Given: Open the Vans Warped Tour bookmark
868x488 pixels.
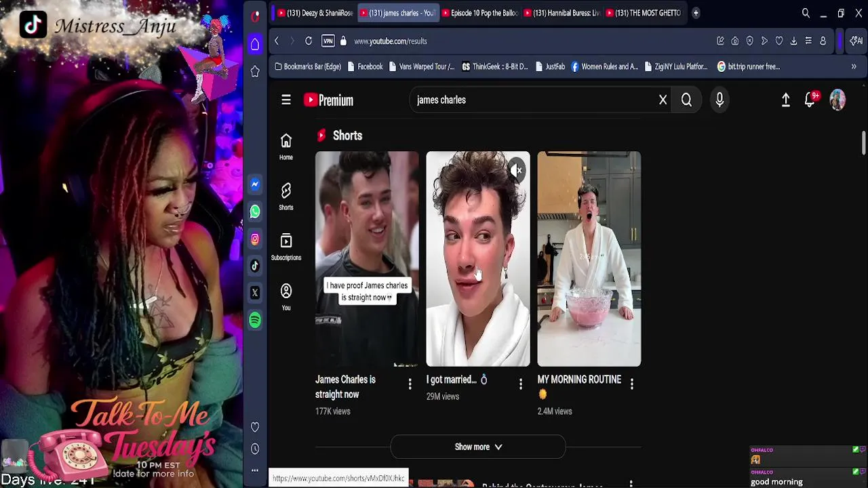Looking at the screenshot, I should click(420, 66).
